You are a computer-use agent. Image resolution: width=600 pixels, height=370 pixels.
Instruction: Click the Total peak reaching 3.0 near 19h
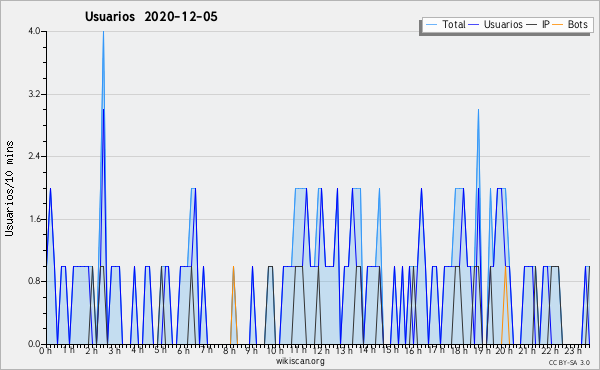478,110
